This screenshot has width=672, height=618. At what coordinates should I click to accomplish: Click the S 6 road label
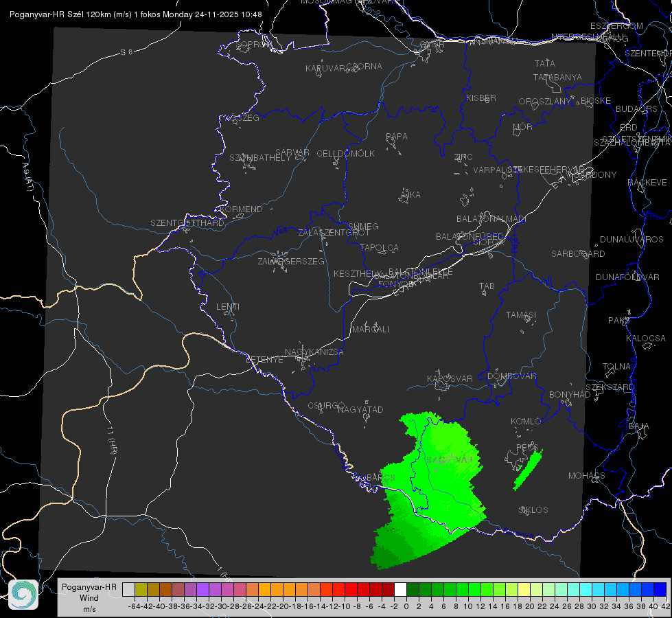[x=127, y=52]
